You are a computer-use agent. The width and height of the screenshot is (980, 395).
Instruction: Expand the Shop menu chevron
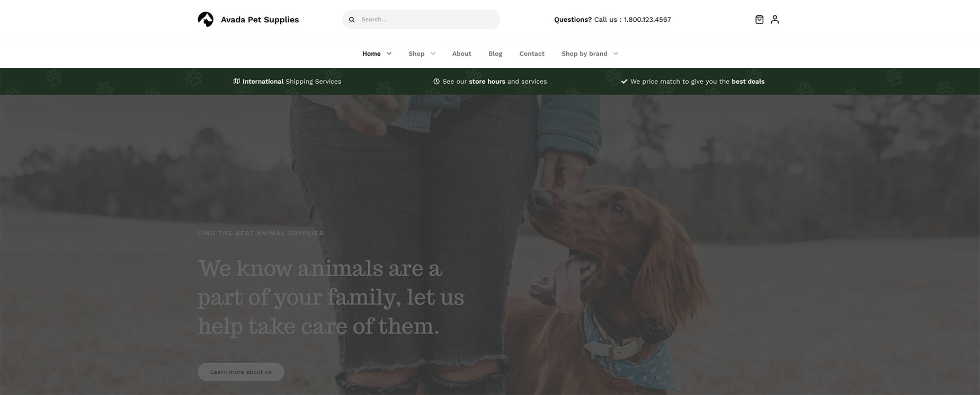(433, 54)
